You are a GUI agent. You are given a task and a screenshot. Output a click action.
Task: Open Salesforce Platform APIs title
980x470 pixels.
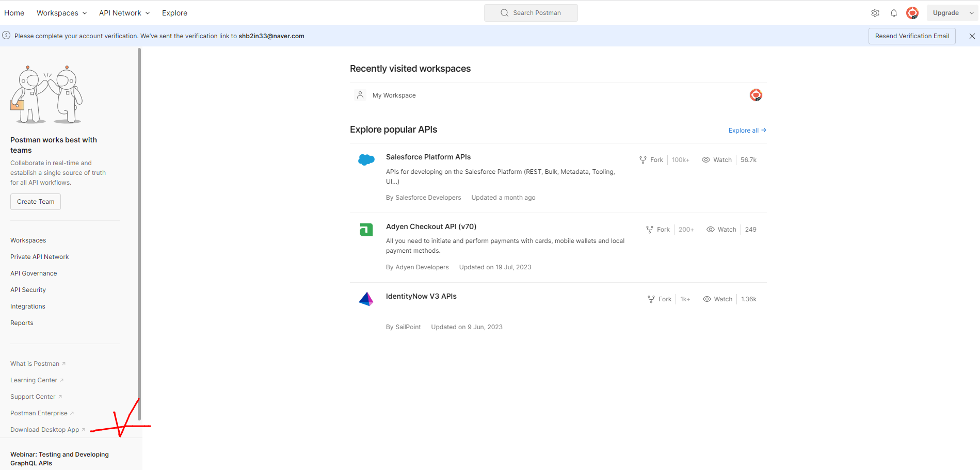tap(428, 157)
